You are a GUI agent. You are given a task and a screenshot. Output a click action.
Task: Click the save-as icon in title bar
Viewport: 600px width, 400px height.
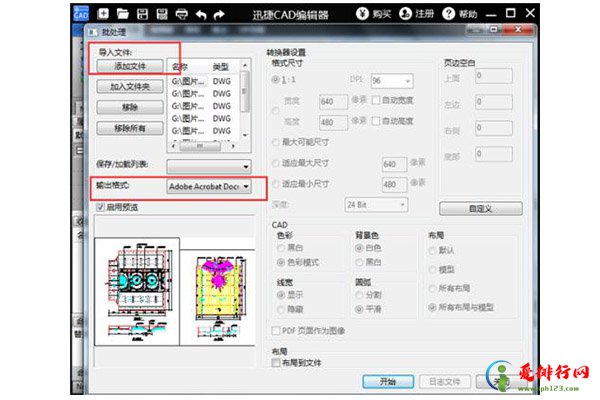(162, 14)
